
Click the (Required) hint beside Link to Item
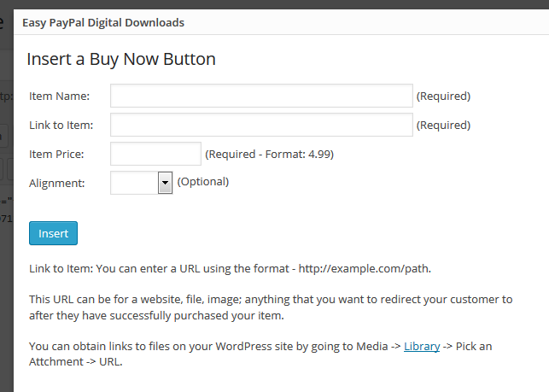[x=443, y=126]
